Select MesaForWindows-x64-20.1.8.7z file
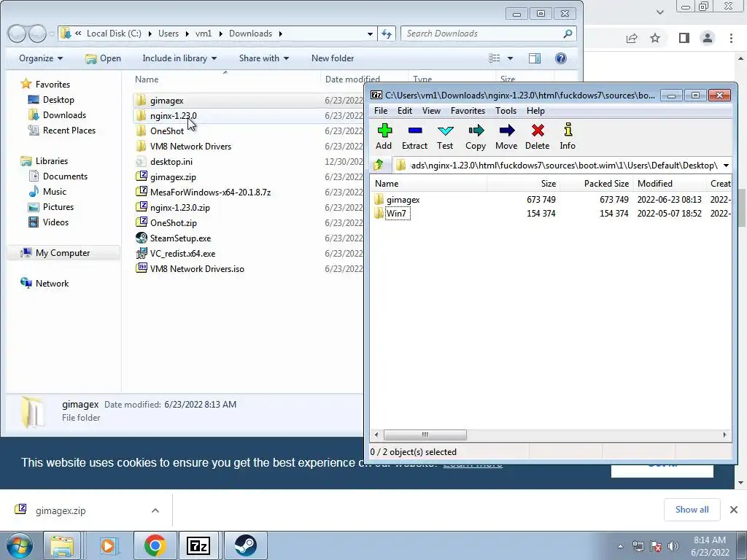This screenshot has height=560, width=747. click(210, 192)
